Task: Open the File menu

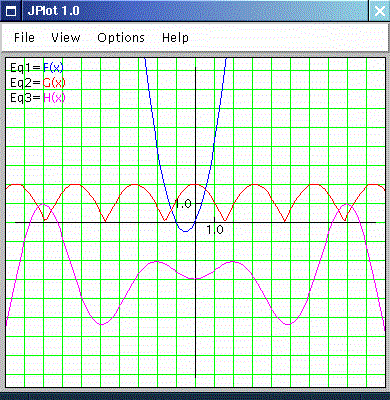Action: 24,38
